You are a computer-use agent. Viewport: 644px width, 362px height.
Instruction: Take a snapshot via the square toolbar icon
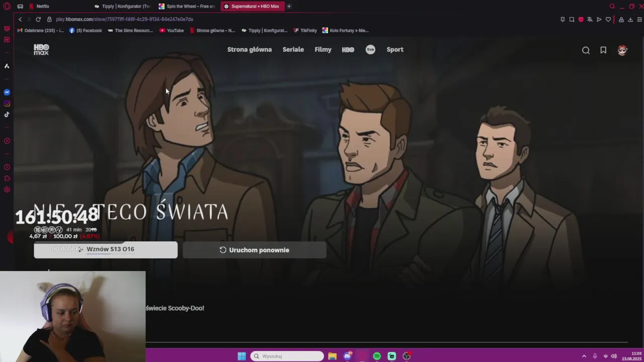tap(572, 19)
